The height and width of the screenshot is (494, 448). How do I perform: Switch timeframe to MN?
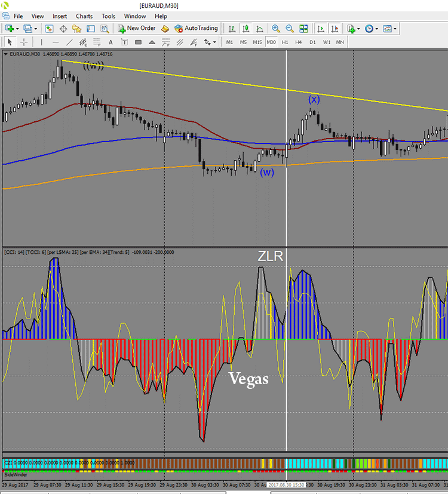pos(340,42)
